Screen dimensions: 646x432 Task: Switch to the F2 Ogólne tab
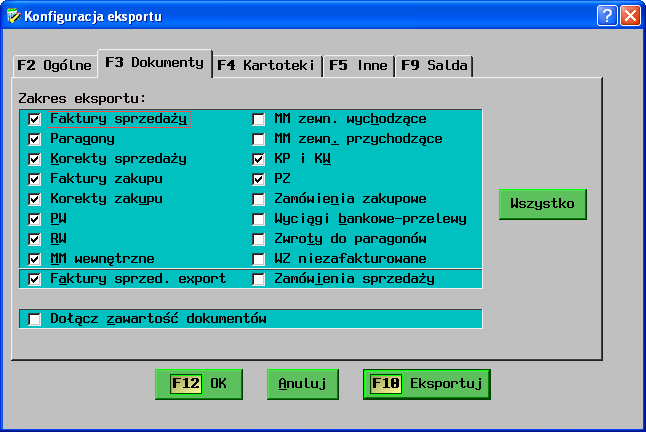tap(54, 65)
